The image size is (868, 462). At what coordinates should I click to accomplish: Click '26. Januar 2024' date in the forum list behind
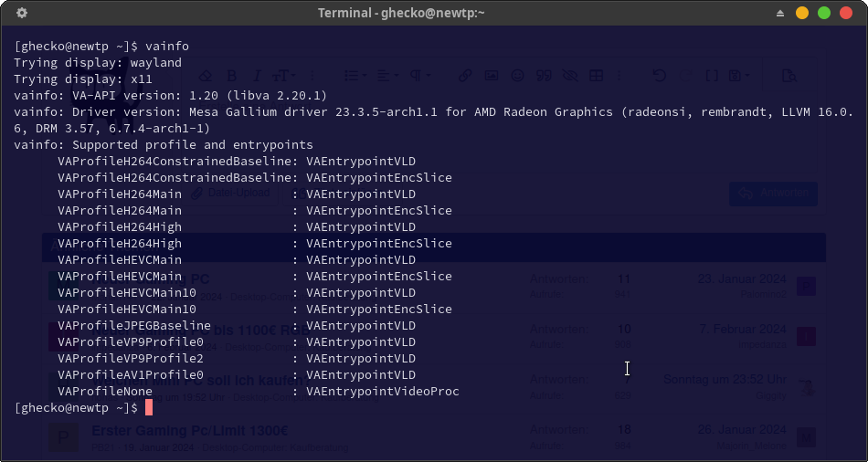pyautogui.click(x=742, y=429)
